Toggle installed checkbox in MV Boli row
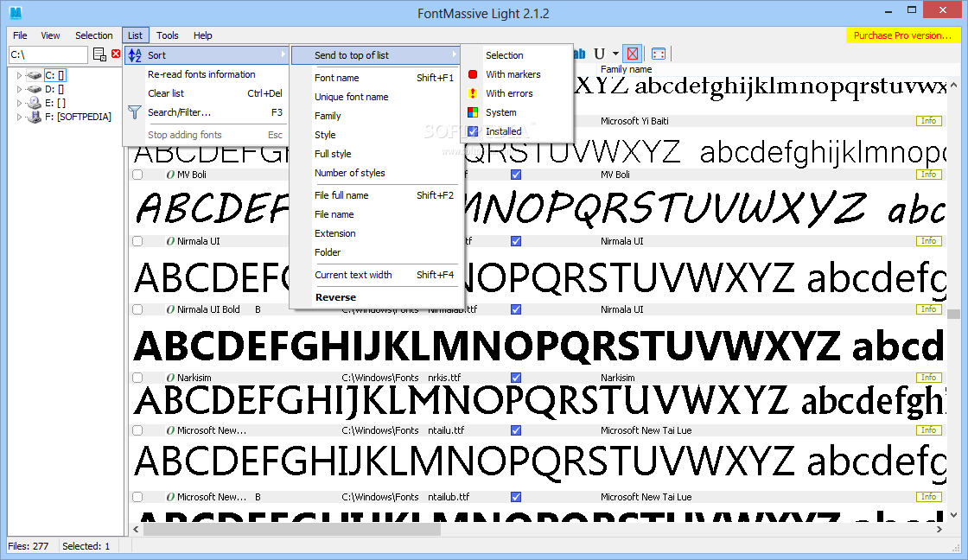The width and height of the screenshot is (968, 560). 516,175
